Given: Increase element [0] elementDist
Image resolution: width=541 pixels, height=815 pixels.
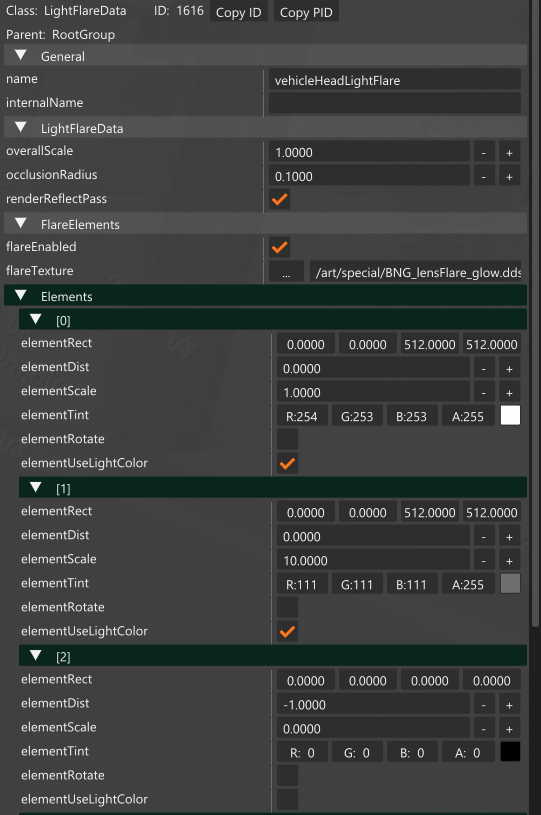Looking at the screenshot, I should (509, 368).
